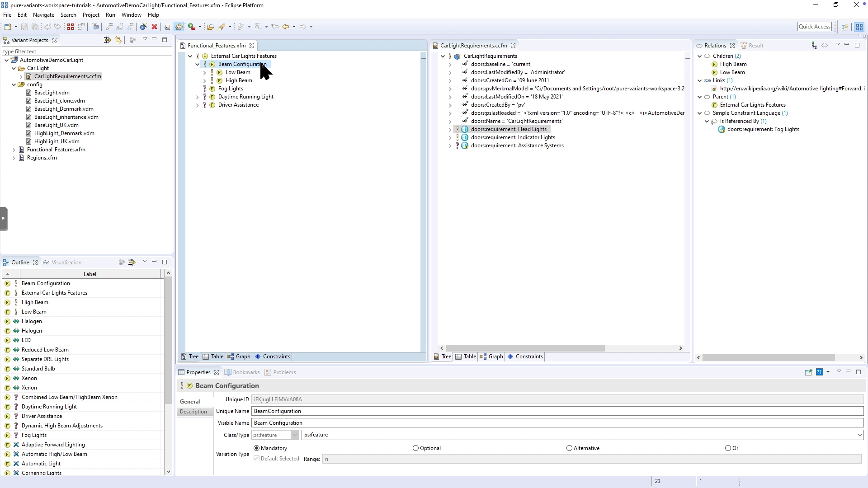Click the red X delete toolbar icon

[x=154, y=27]
